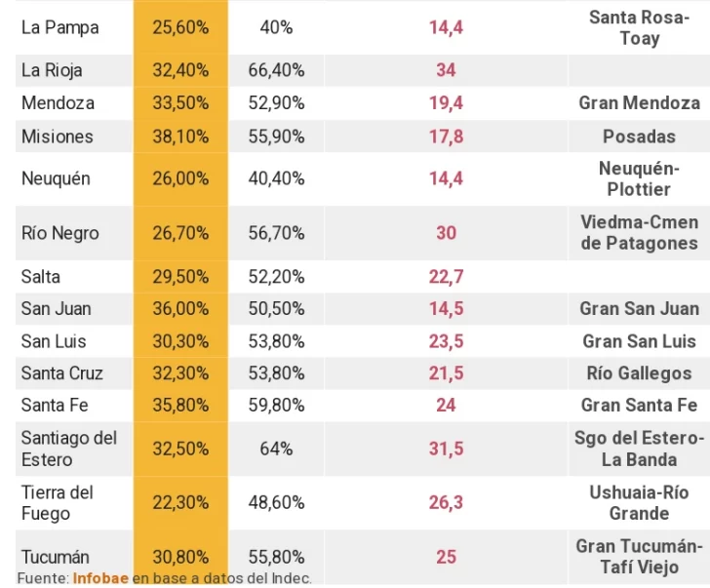Viewport: 710px width, 588px height.
Task: Select the Ushuaia-Río Grande label
Action: click(639, 502)
